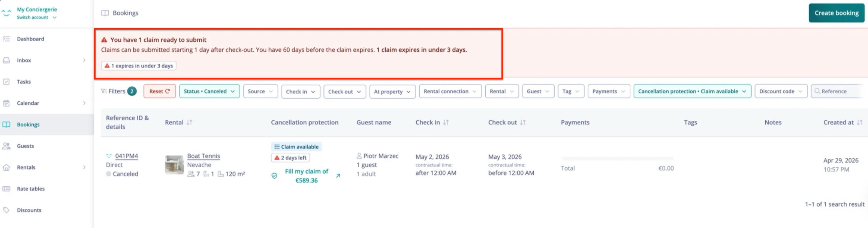The image size is (868, 228).
Task: Expand the Rentals sidebar submenu chevron
Action: tap(84, 167)
